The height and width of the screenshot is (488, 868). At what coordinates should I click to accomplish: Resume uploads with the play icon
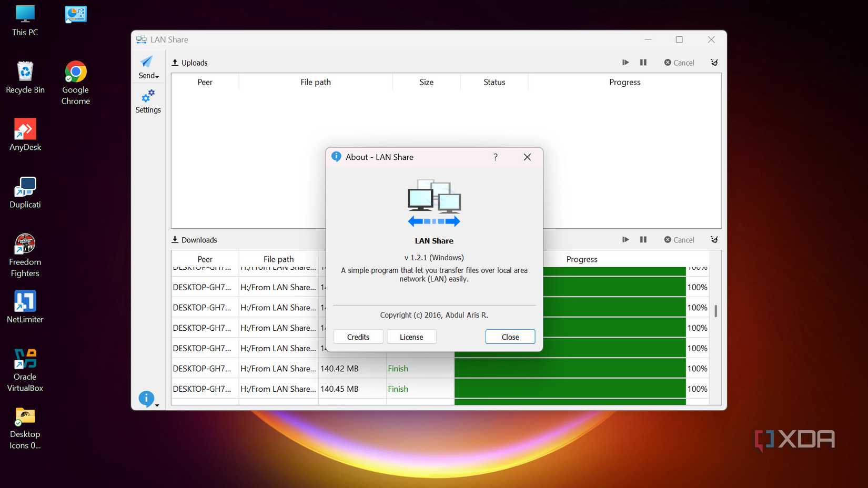coord(625,63)
